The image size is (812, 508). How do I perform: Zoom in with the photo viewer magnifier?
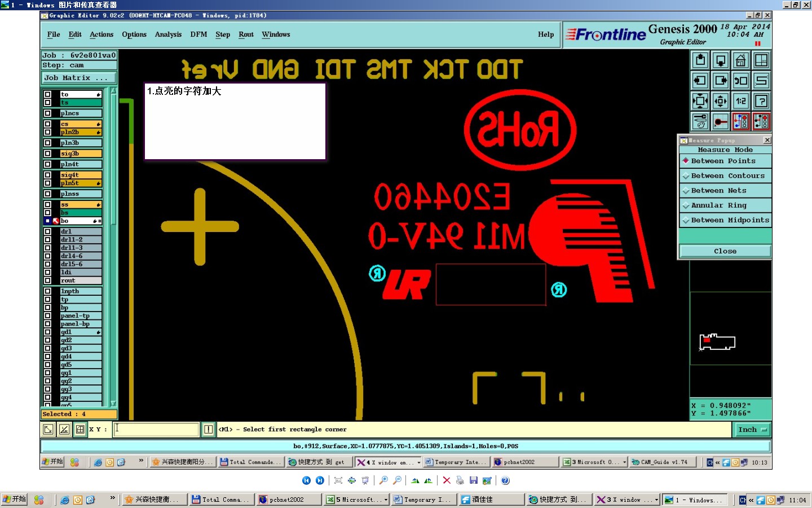coord(383,480)
